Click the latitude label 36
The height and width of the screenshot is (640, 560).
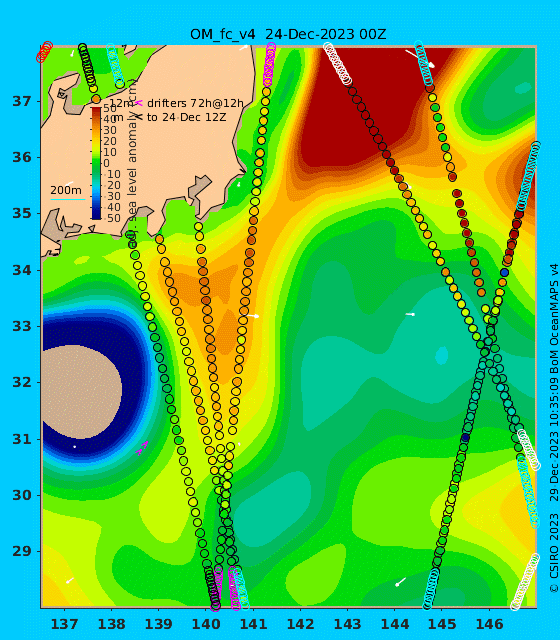pos(22,157)
